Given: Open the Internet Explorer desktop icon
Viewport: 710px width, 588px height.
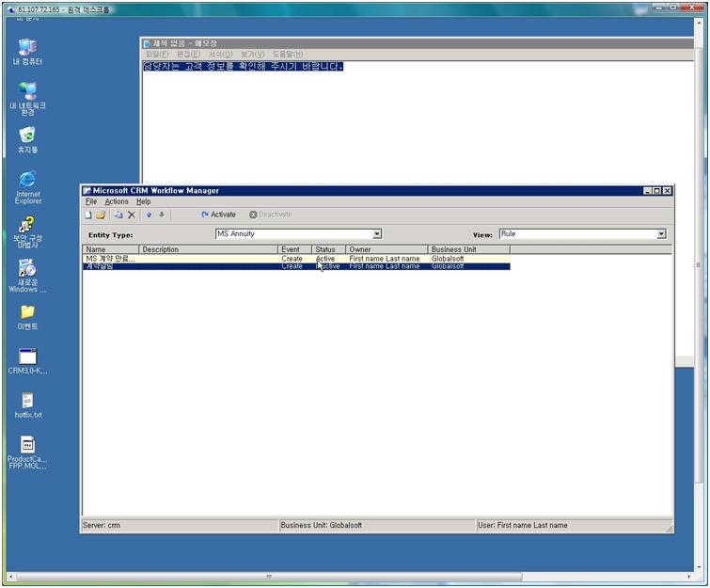Looking at the screenshot, I should pos(27,187).
